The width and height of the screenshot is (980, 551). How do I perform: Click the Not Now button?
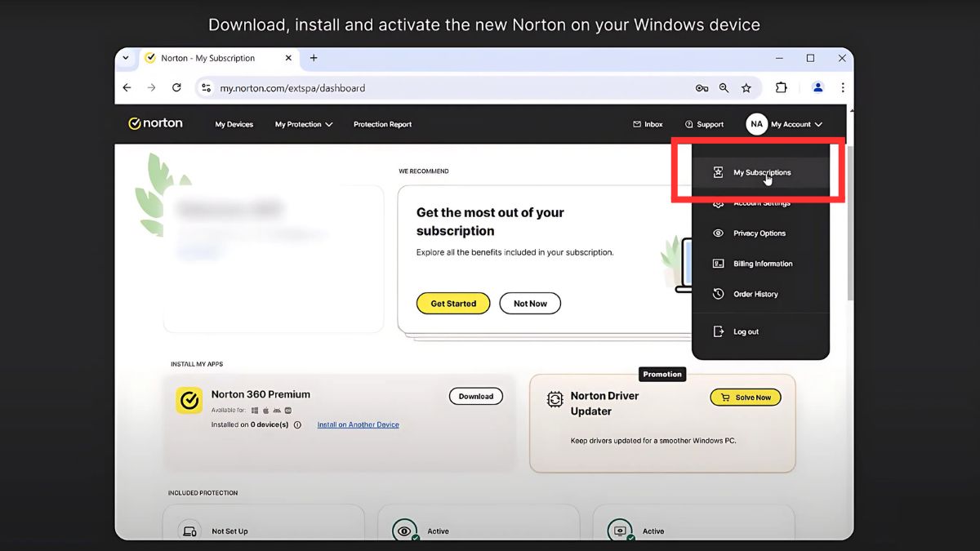[x=530, y=304]
